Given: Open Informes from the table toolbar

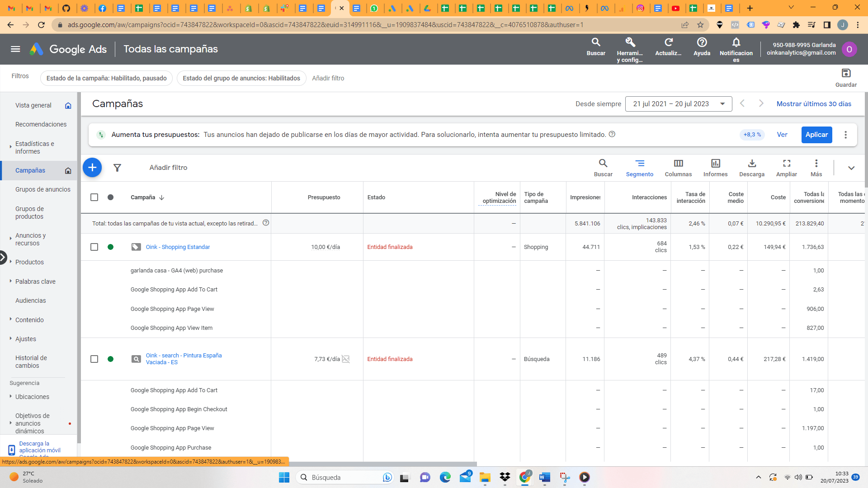Looking at the screenshot, I should click(715, 168).
